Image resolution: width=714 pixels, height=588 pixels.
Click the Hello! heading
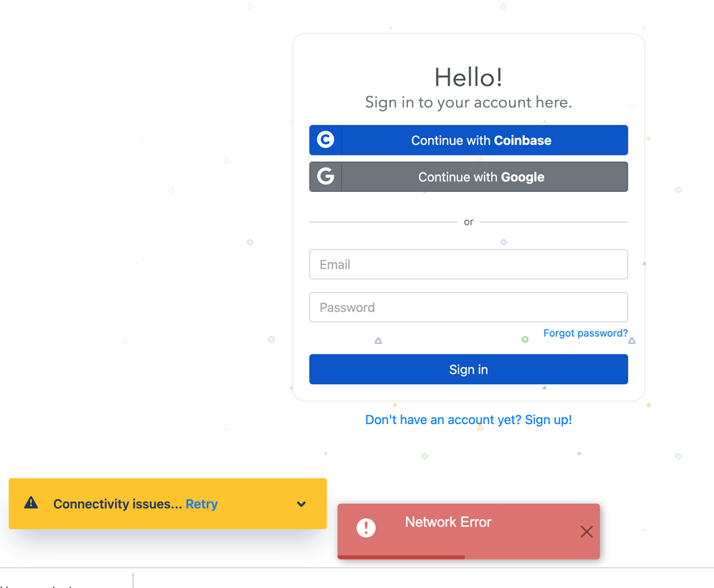point(469,77)
